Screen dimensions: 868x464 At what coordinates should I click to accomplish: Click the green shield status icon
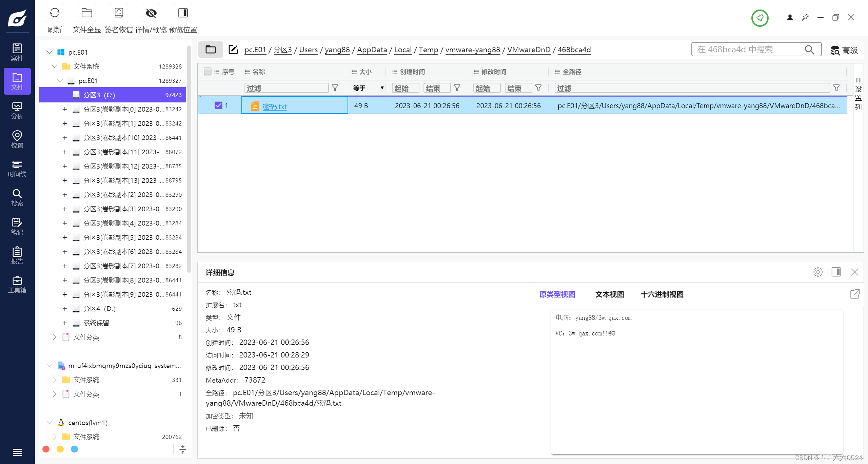[760, 18]
